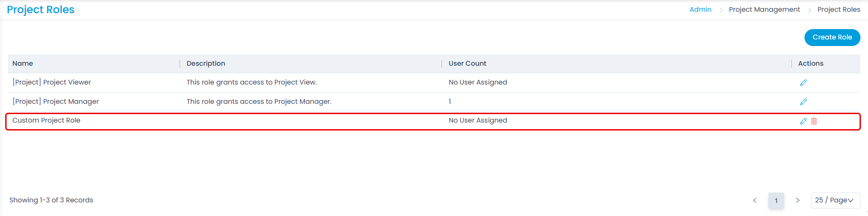
Task: Go to next page arrow
Action: [797, 201]
